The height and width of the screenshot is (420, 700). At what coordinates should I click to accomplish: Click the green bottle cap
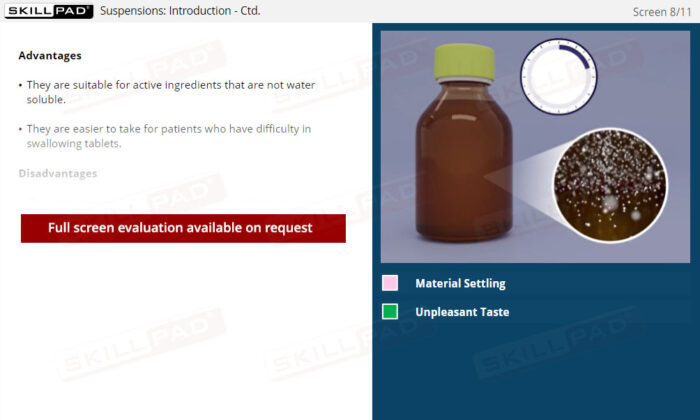point(464,62)
